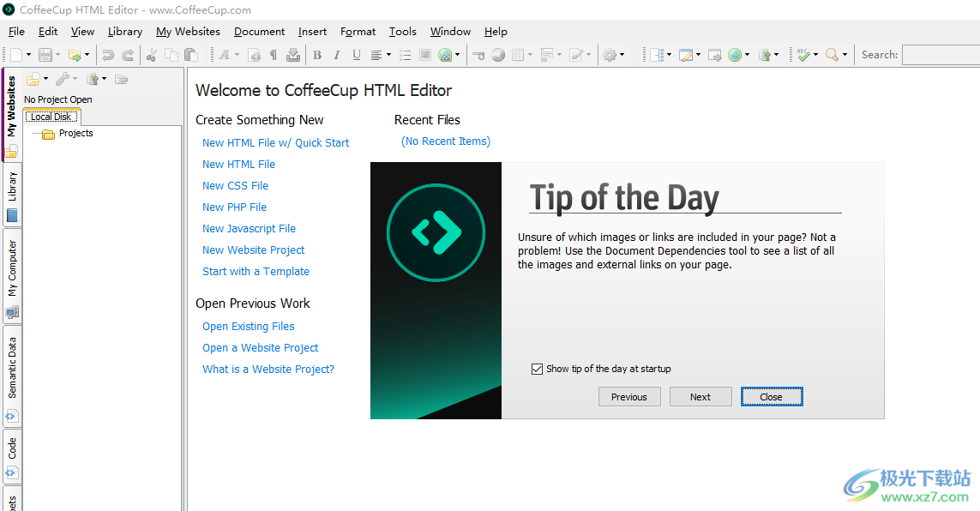Screen dimensions: 980x511
Task: Click the Next tip button
Action: (700, 397)
